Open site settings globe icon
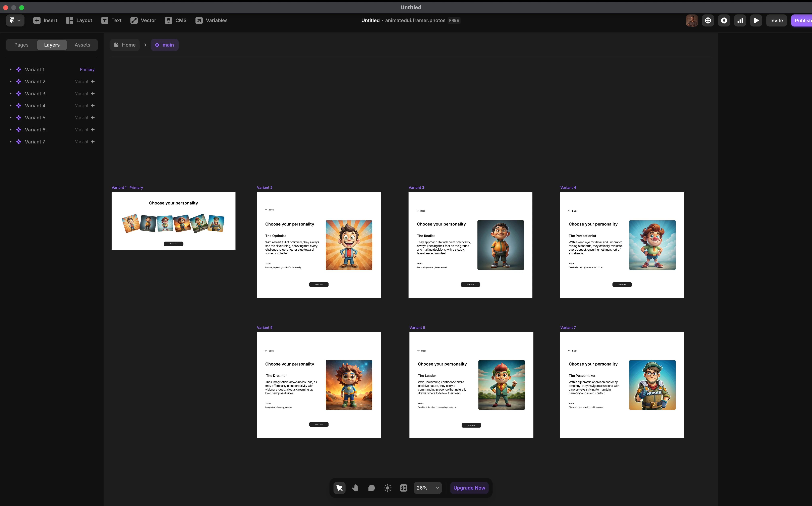This screenshot has height=506, width=812. pyautogui.click(x=708, y=20)
